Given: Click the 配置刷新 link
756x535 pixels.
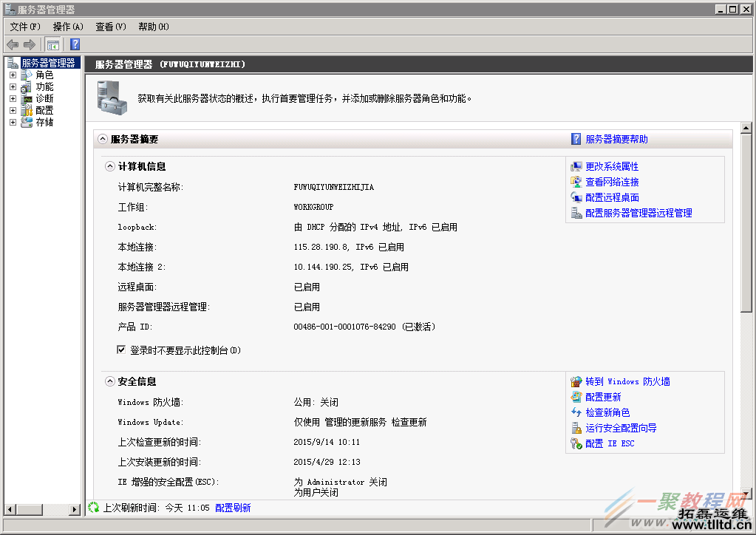Looking at the screenshot, I should coord(233,508).
